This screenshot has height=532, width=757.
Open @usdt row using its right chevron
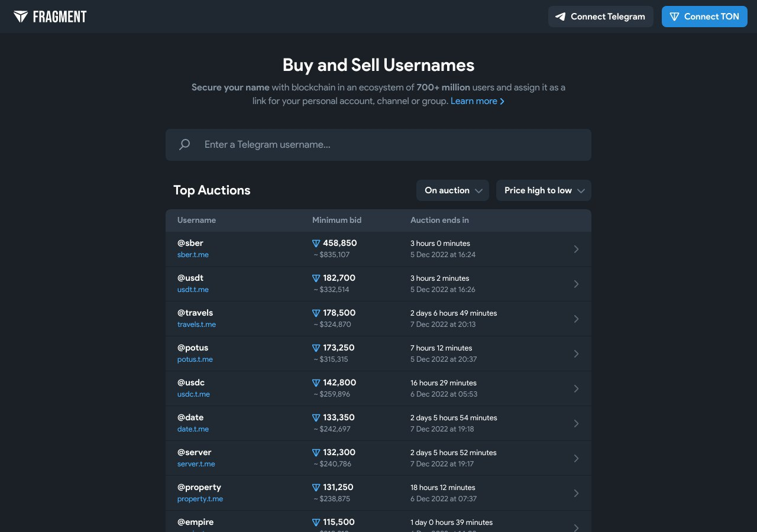coord(576,284)
